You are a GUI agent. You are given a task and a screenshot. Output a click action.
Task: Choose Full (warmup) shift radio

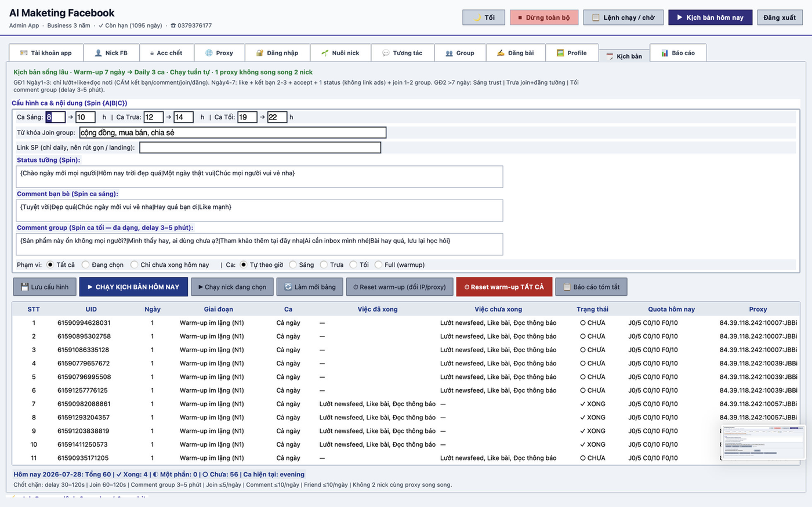pyautogui.click(x=378, y=265)
